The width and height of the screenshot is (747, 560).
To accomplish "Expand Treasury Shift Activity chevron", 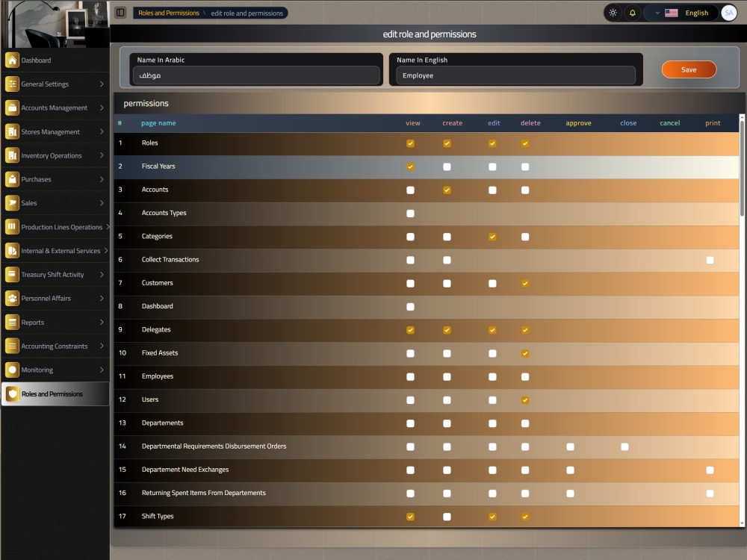I will (x=102, y=274).
